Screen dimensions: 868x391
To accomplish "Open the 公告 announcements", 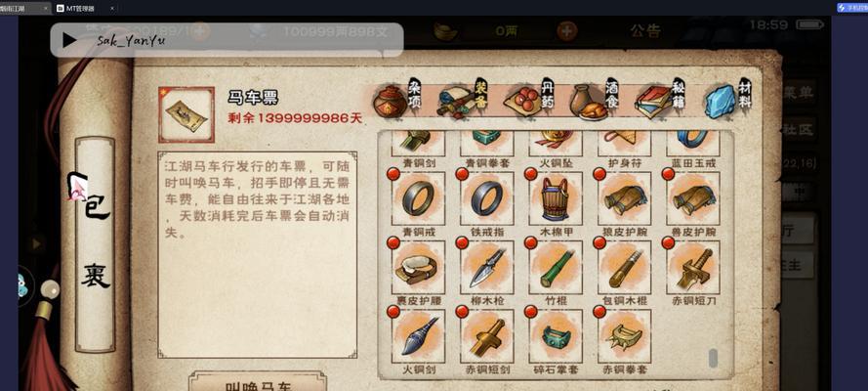I will (645, 30).
